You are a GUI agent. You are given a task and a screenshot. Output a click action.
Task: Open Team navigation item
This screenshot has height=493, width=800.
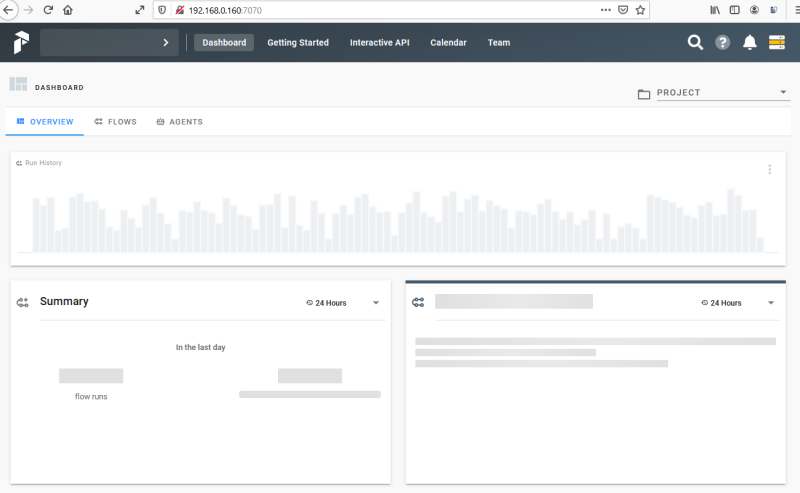[498, 42]
